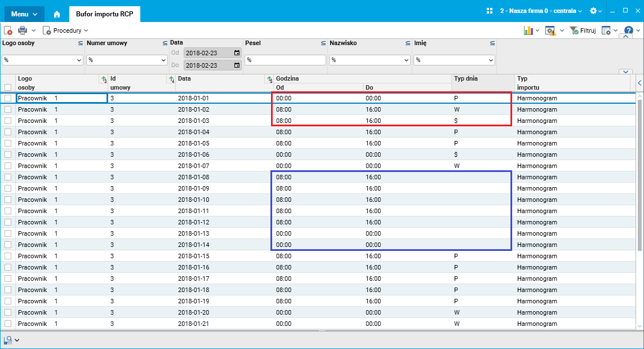The height and width of the screenshot is (349, 644).
Task: Expand the Logo osoby filter dropdown
Action: click(x=79, y=60)
